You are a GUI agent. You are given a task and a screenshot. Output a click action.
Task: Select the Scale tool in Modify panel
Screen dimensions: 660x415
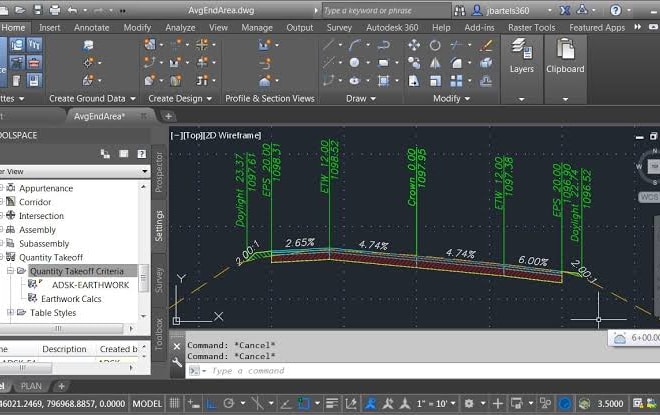pyautogui.click(x=435, y=80)
